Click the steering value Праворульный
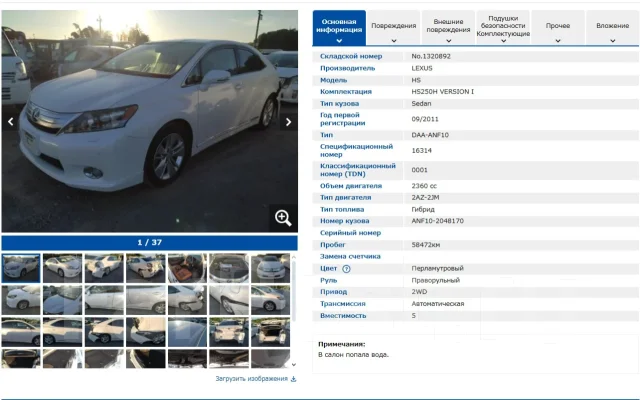The image size is (640, 400). 436,280
